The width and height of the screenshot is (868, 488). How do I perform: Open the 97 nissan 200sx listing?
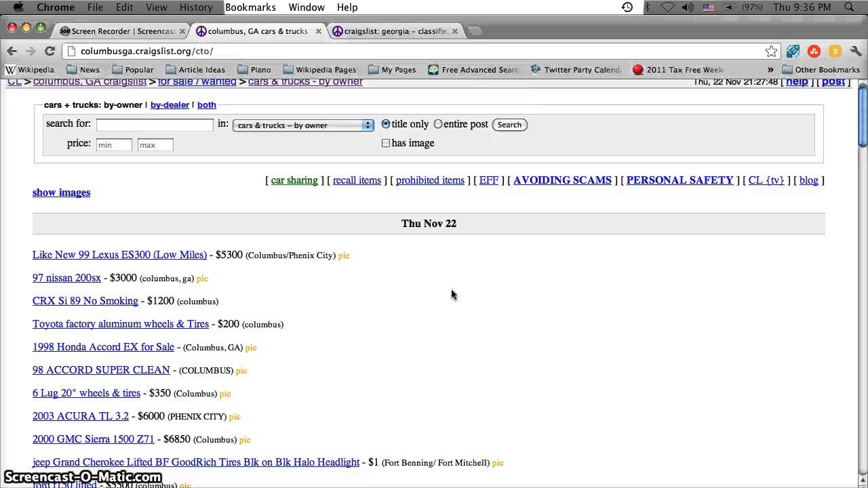point(66,278)
